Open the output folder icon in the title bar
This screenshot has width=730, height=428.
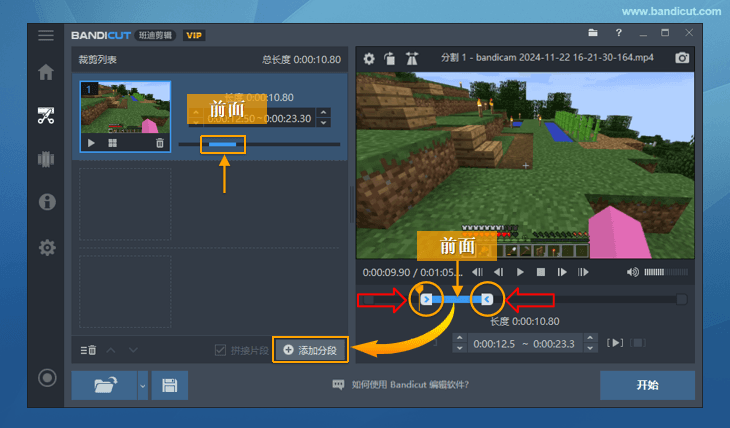pyautogui.click(x=593, y=33)
